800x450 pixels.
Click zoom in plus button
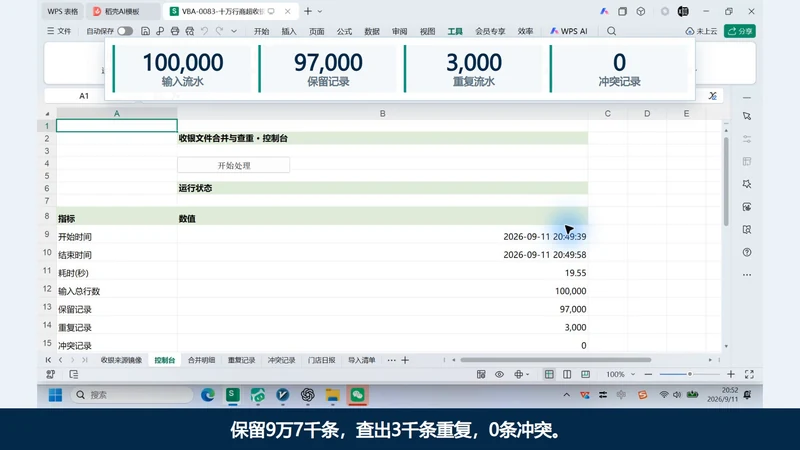pyautogui.click(x=731, y=374)
